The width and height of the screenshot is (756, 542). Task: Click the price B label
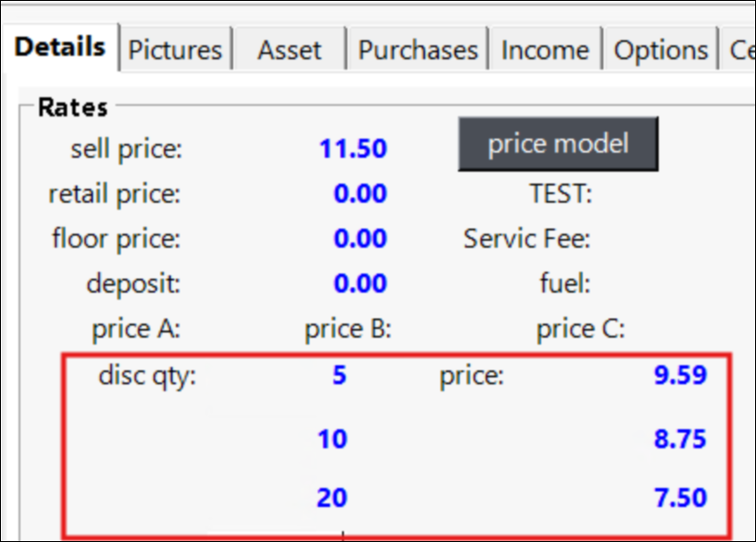pos(347,328)
